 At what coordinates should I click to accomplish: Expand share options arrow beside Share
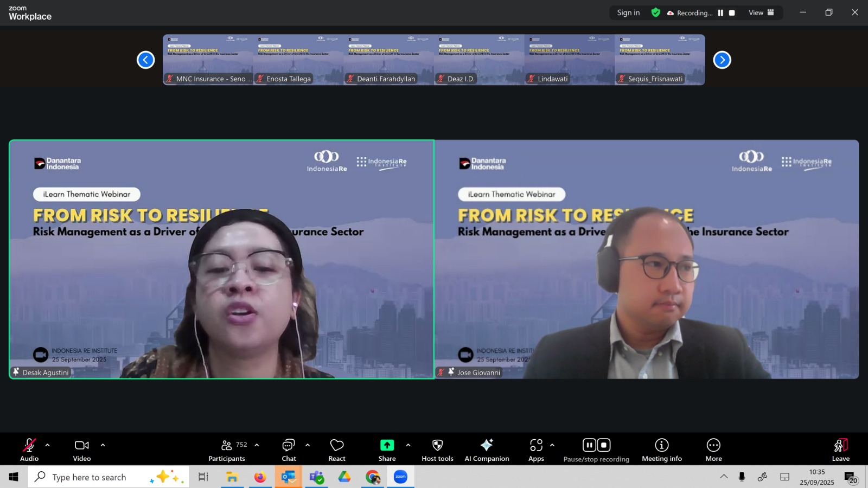(x=408, y=445)
